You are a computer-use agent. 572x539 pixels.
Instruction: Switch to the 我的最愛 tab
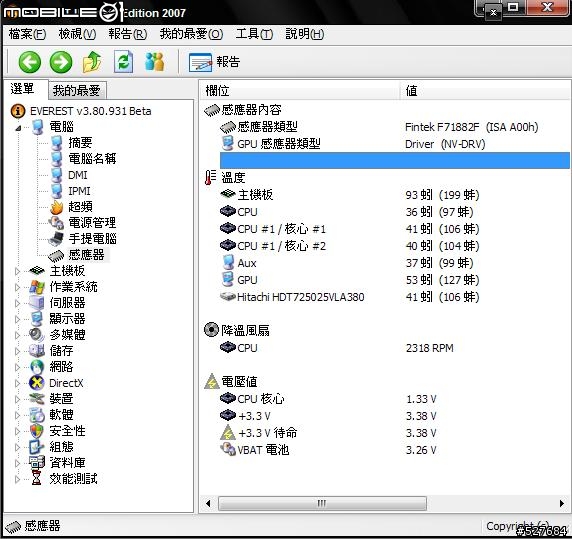point(77,90)
